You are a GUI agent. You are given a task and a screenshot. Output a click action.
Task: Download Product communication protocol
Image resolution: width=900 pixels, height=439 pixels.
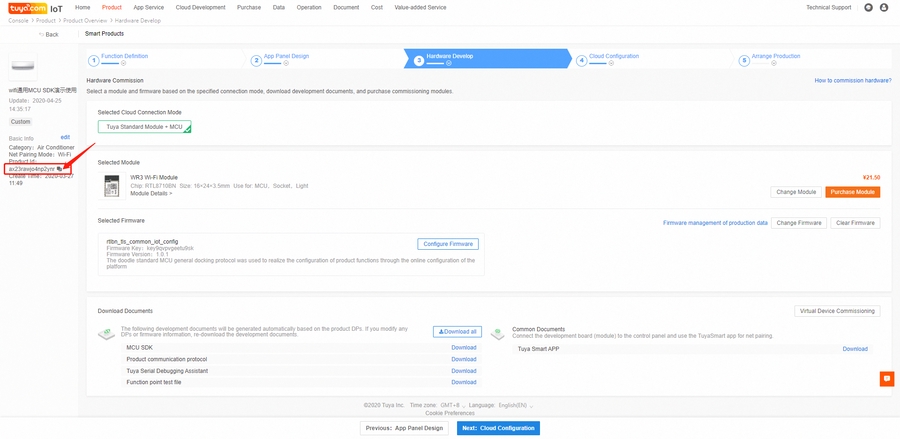464,359
